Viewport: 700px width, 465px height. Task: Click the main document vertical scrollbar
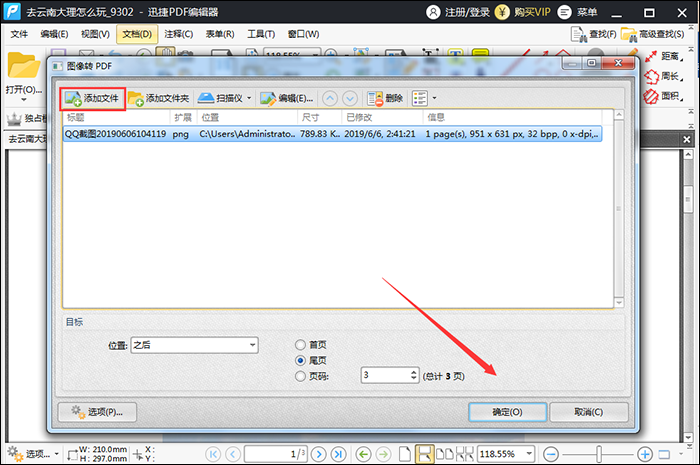pyautogui.click(x=688, y=296)
